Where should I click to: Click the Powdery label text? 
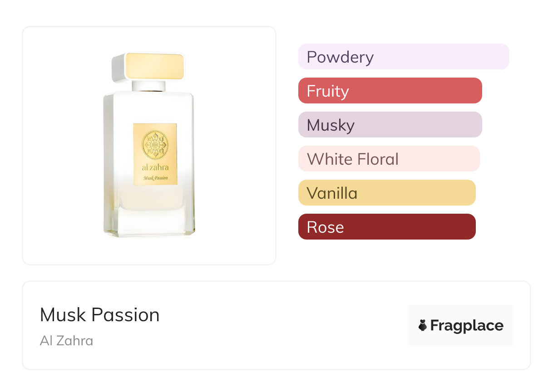point(341,57)
